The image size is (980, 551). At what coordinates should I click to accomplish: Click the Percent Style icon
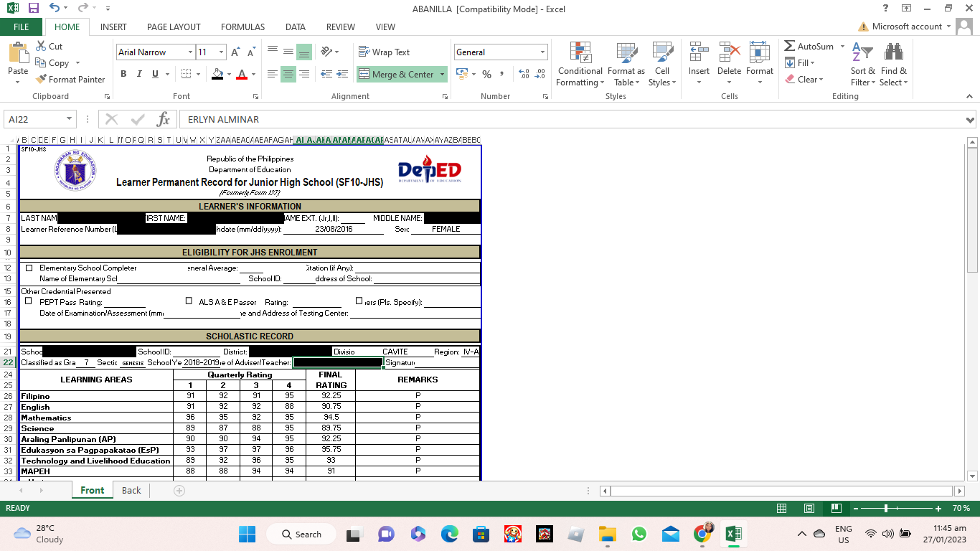pyautogui.click(x=486, y=74)
